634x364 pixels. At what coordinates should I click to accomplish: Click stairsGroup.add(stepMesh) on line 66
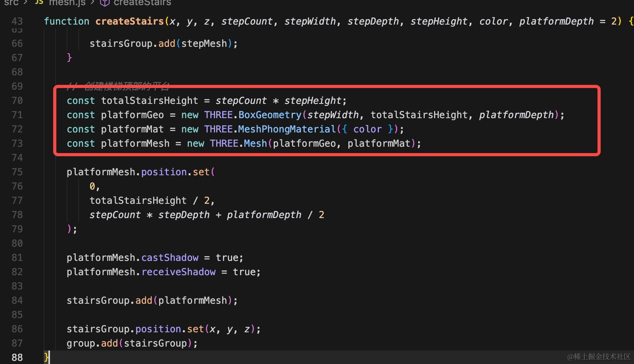coord(161,44)
